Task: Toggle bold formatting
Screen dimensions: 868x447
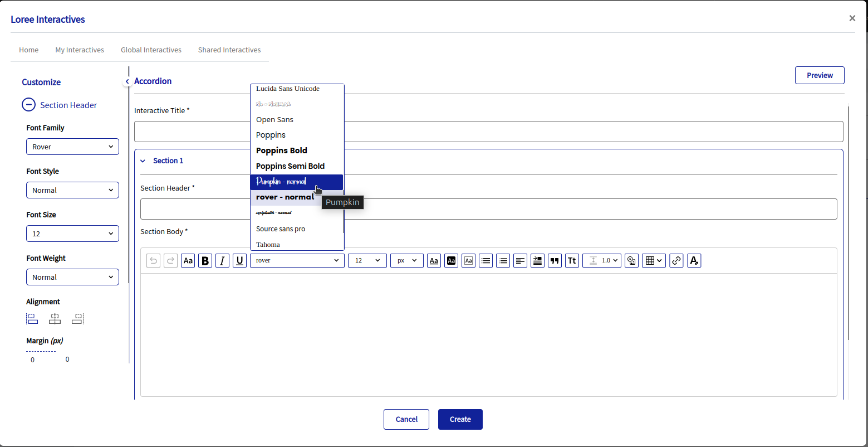Action: pos(205,260)
